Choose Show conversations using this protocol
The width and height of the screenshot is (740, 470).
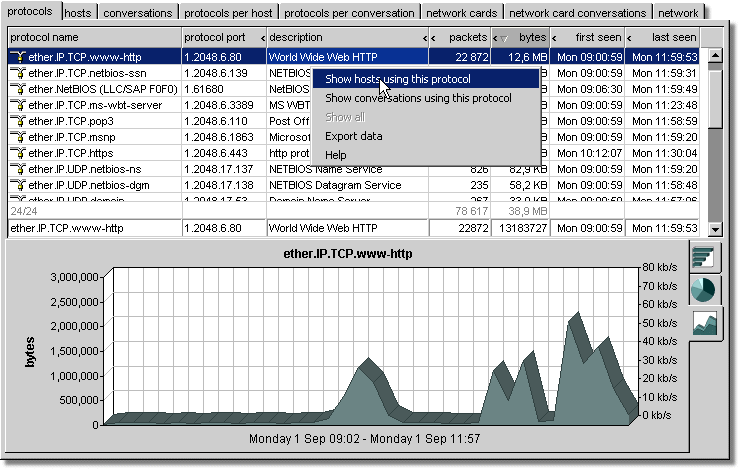click(425, 98)
